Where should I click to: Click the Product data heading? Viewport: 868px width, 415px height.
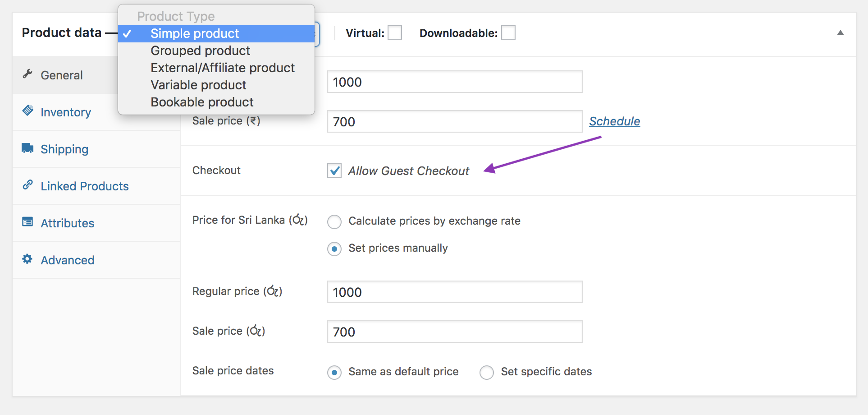pyautogui.click(x=62, y=33)
